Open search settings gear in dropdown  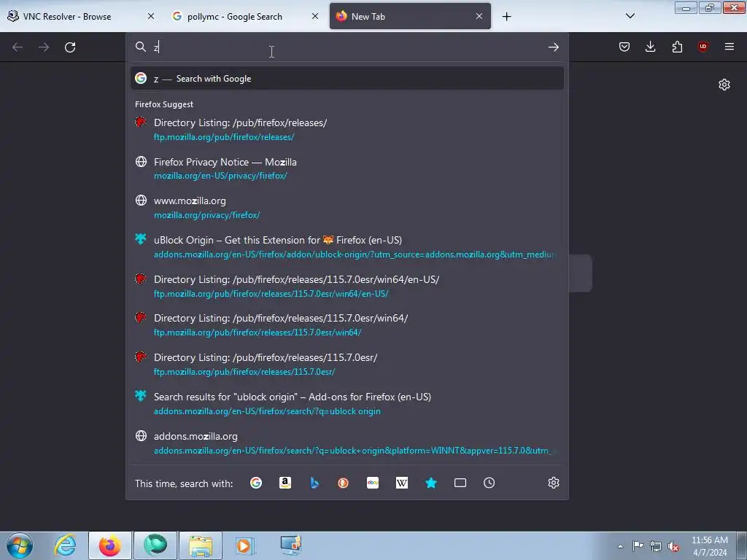(x=553, y=483)
